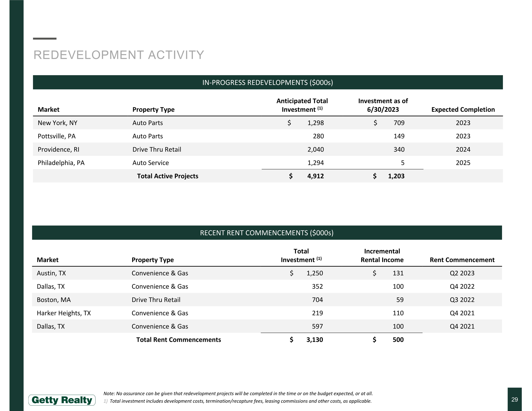Click the Total Active Projects label
532x411 pixels.
click(168, 176)
